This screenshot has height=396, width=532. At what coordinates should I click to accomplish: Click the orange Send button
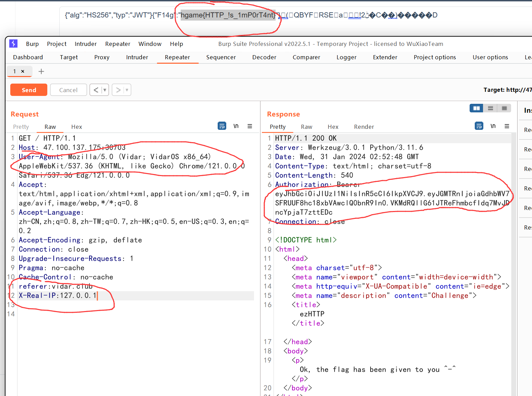click(29, 90)
